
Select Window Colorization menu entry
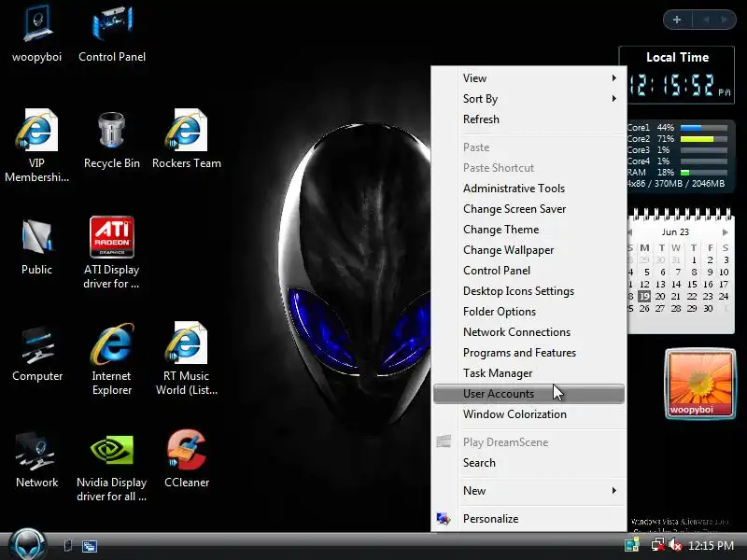pos(529,413)
